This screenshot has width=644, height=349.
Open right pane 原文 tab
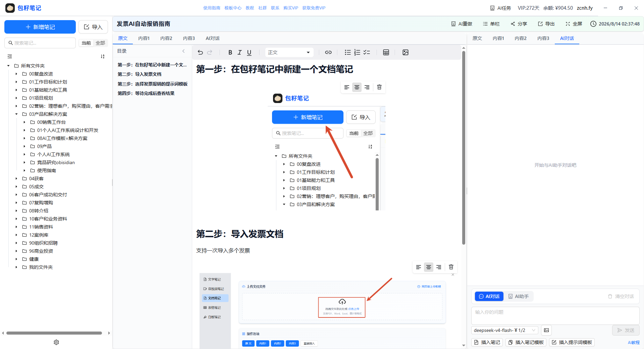pos(477,38)
